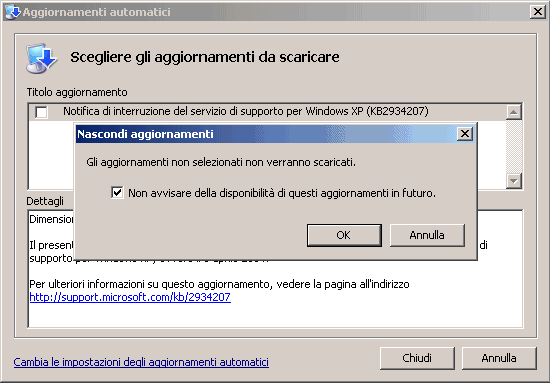Close the Nascondi aggiornamenti dialog with X
Screen dimensions: 550x383
(465, 134)
